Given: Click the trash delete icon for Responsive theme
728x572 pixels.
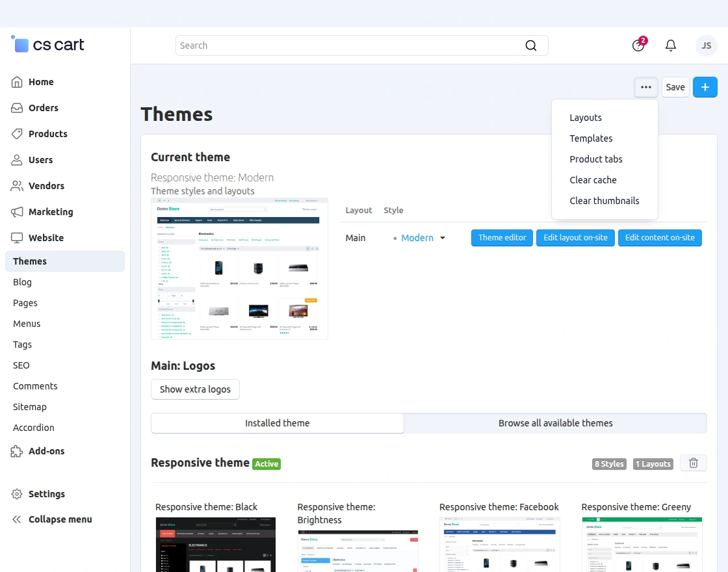Looking at the screenshot, I should pos(693,463).
